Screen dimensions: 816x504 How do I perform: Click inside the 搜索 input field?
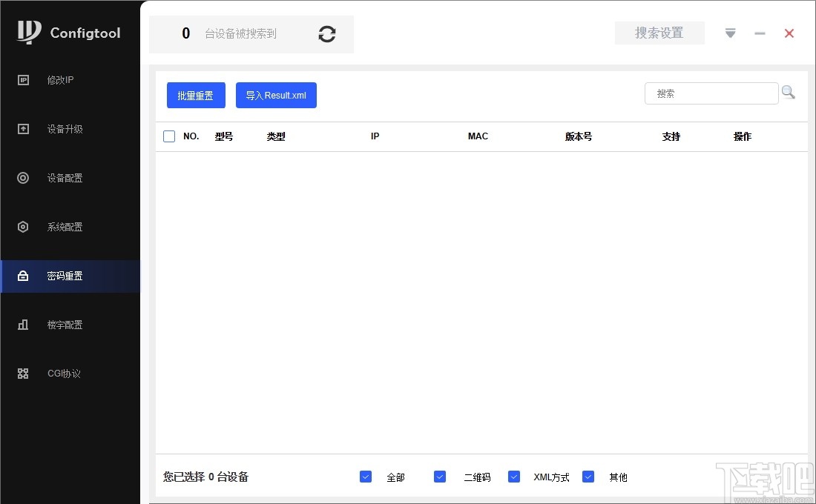pyautogui.click(x=708, y=92)
